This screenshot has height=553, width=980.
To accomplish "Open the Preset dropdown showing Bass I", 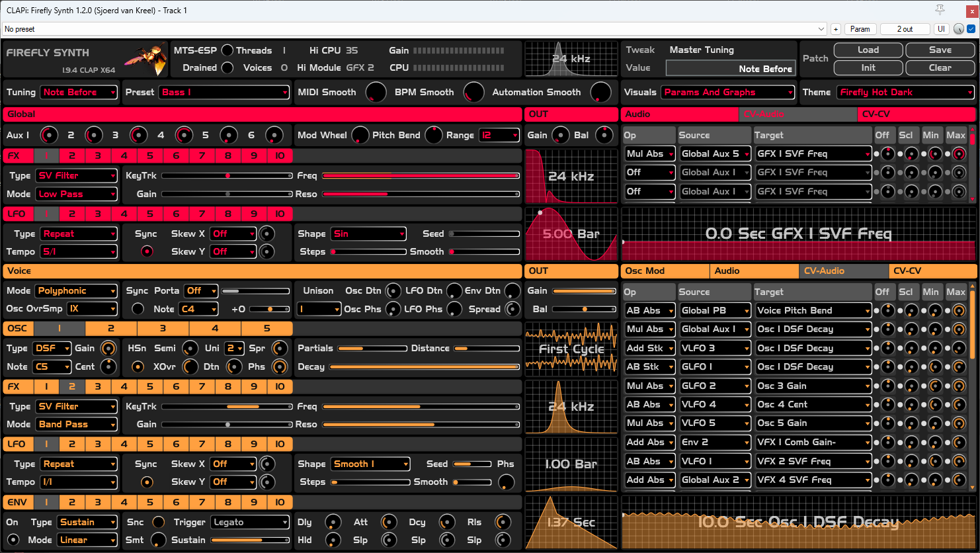I will pos(224,93).
